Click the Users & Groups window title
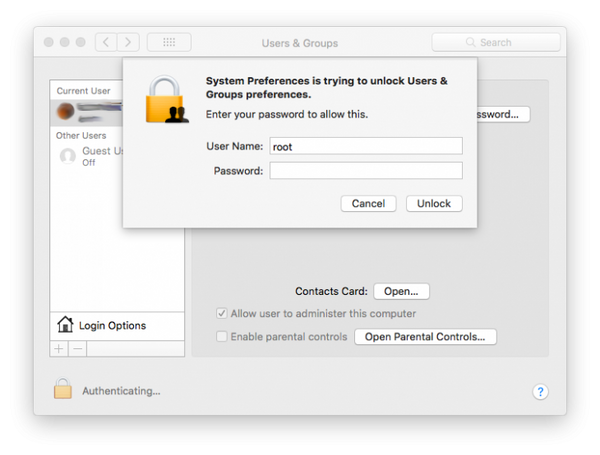600x455 pixels. (300, 43)
